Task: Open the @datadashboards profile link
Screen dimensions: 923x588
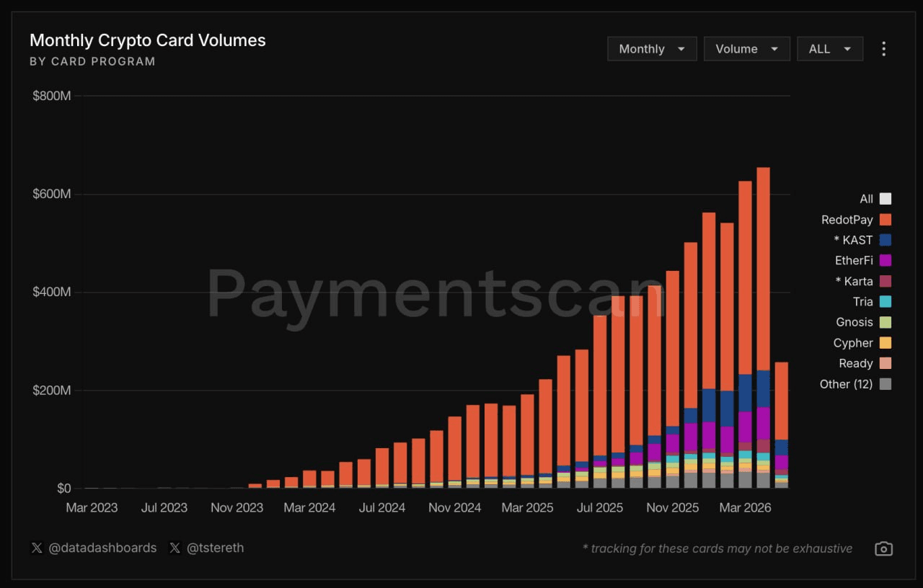Action: point(102,548)
